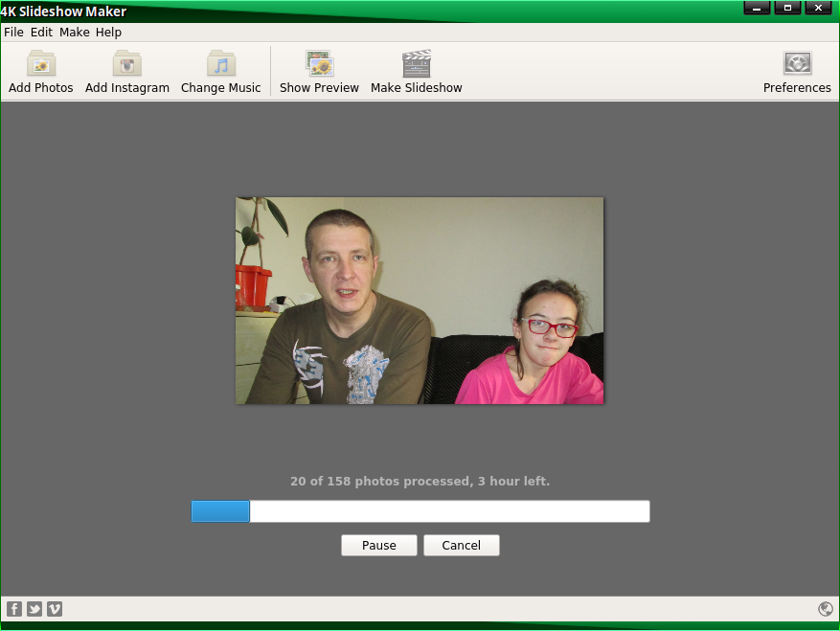Image resolution: width=840 pixels, height=631 pixels.
Task: Open the Edit menu
Action: coord(41,33)
